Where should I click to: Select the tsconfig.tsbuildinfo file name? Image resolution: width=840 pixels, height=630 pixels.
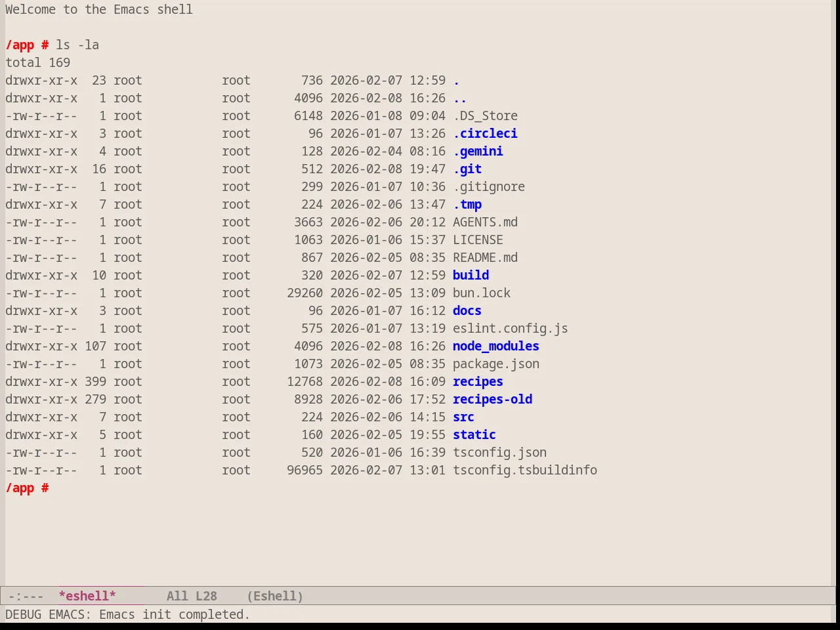525,470
